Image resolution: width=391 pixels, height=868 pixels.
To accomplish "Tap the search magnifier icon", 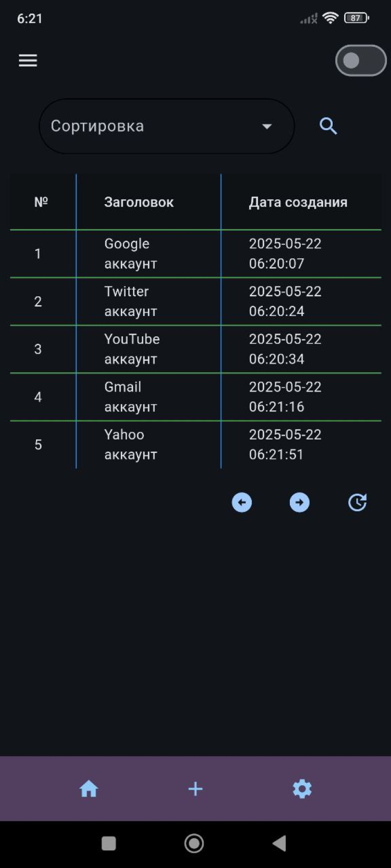I will pyautogui.click(x=328, y=126).
